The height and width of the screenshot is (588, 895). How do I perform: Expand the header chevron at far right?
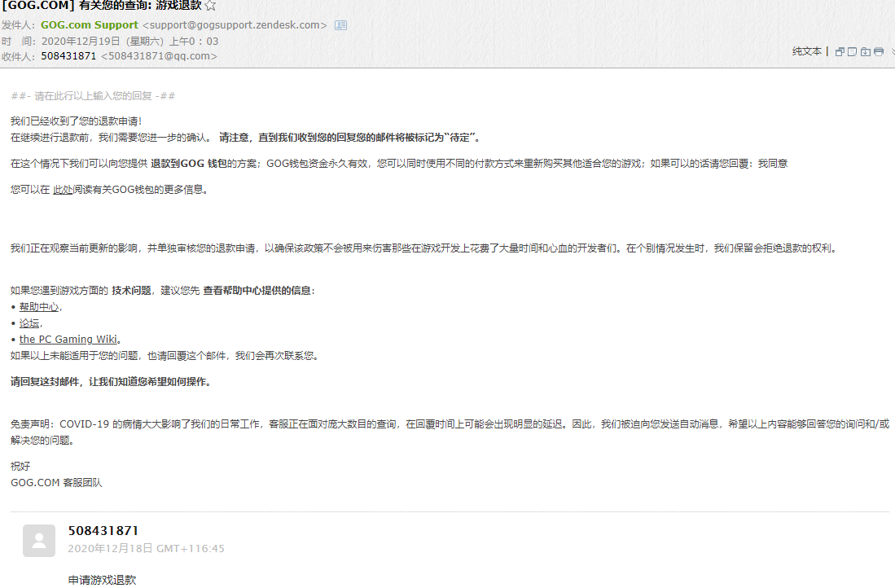892,52
